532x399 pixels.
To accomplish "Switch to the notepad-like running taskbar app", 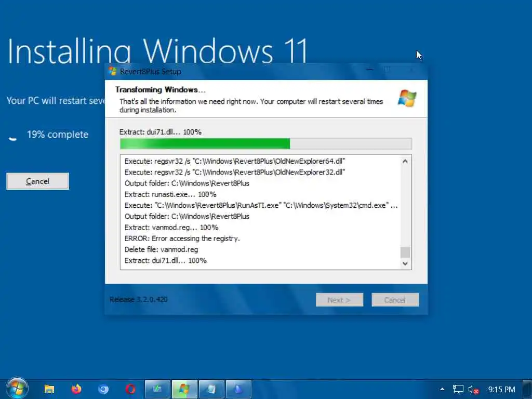I will (211, 389).
